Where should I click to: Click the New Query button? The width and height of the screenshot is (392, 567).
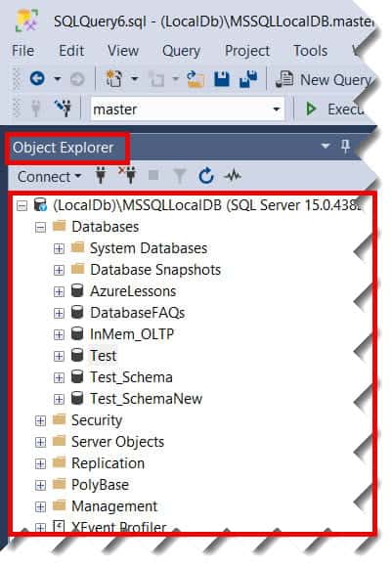click(324, 79)
